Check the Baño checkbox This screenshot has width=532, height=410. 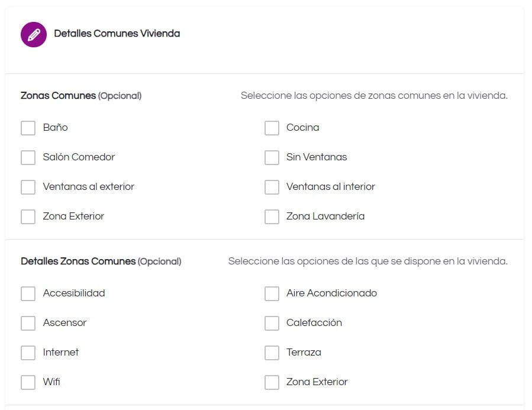(x=28, y=128)
